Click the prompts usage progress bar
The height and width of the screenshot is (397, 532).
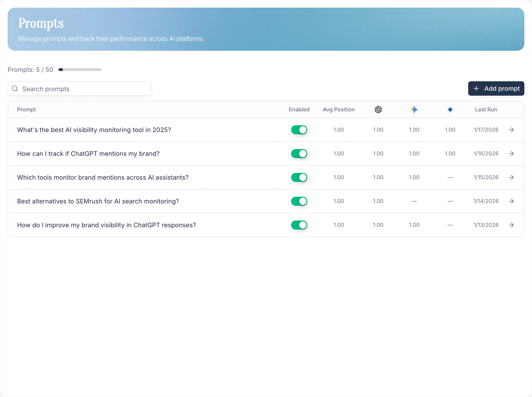(80, 69)
